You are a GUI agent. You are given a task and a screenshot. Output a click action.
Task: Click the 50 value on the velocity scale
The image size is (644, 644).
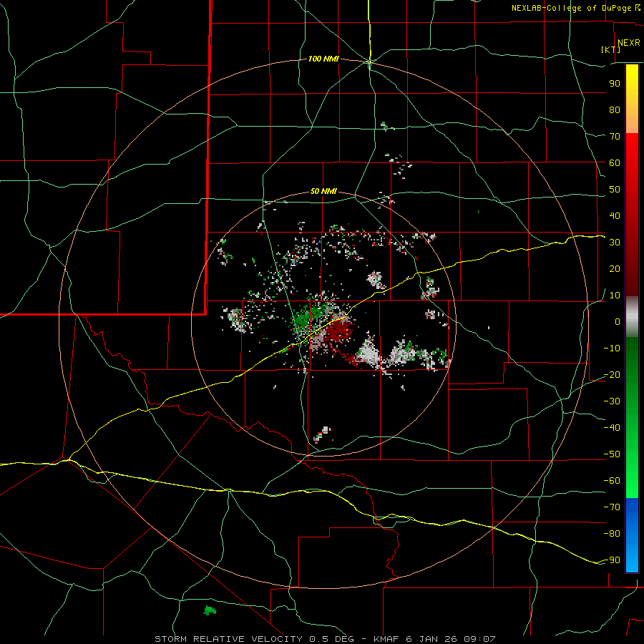[615, 190]
